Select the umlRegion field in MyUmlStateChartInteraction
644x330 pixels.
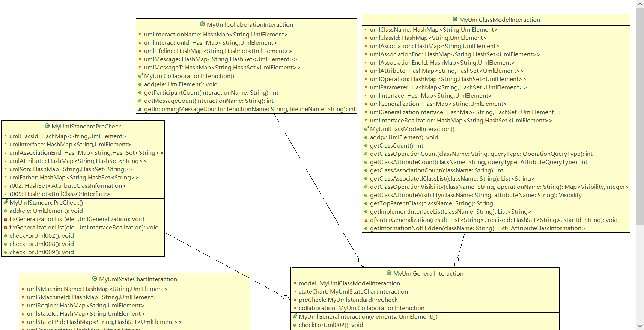(86, 306)
